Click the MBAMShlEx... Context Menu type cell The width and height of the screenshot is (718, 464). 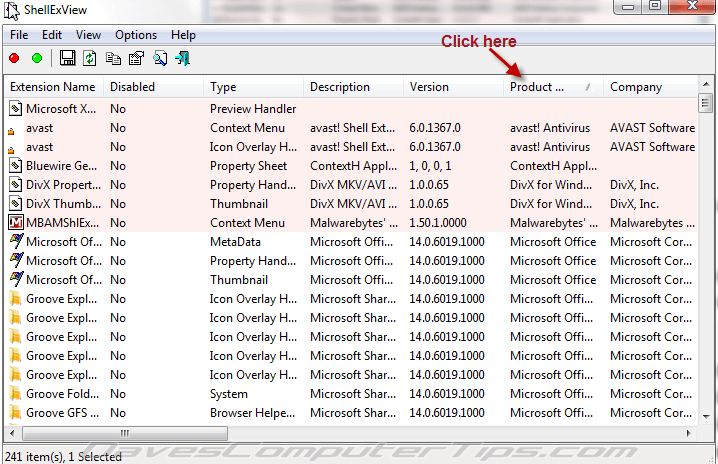[247, 223]
